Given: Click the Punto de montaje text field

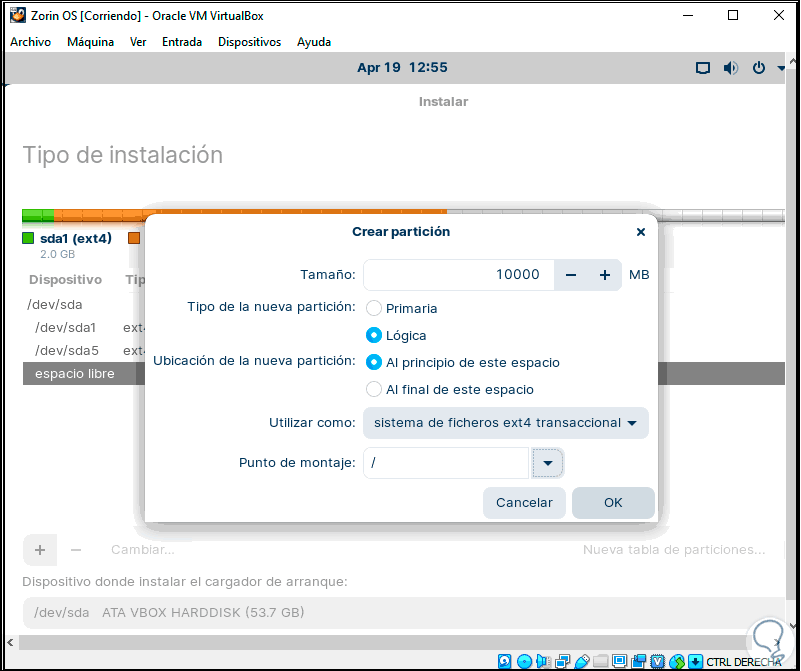Looking at the screenshot, I should (446, 463).
